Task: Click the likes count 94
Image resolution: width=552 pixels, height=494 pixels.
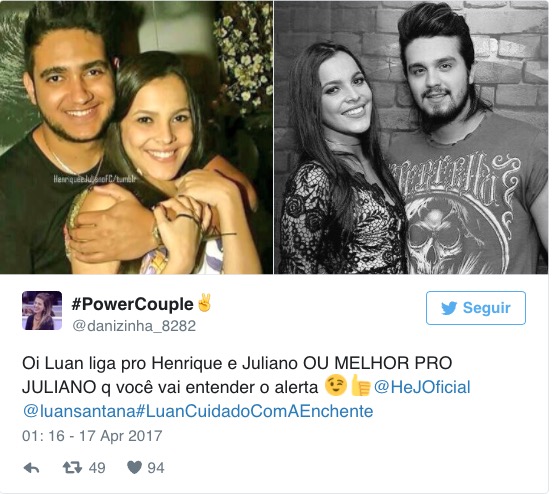Action: click(x=156, y=468)
